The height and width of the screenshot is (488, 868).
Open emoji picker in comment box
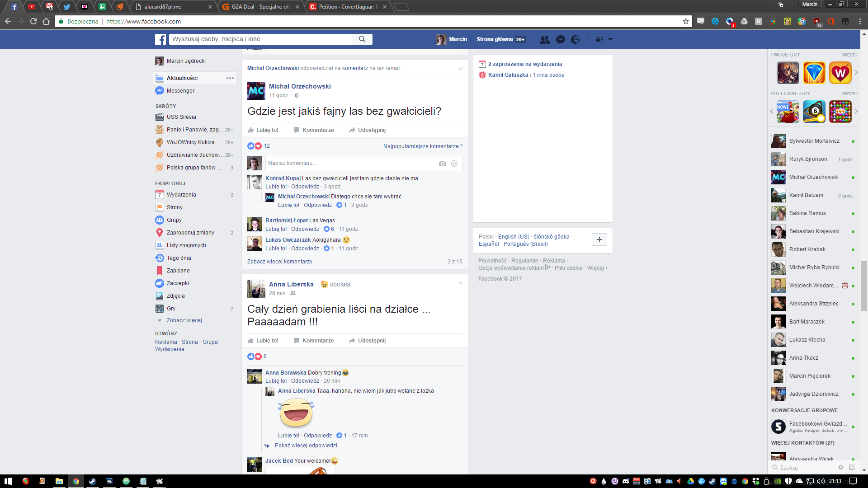454,164
